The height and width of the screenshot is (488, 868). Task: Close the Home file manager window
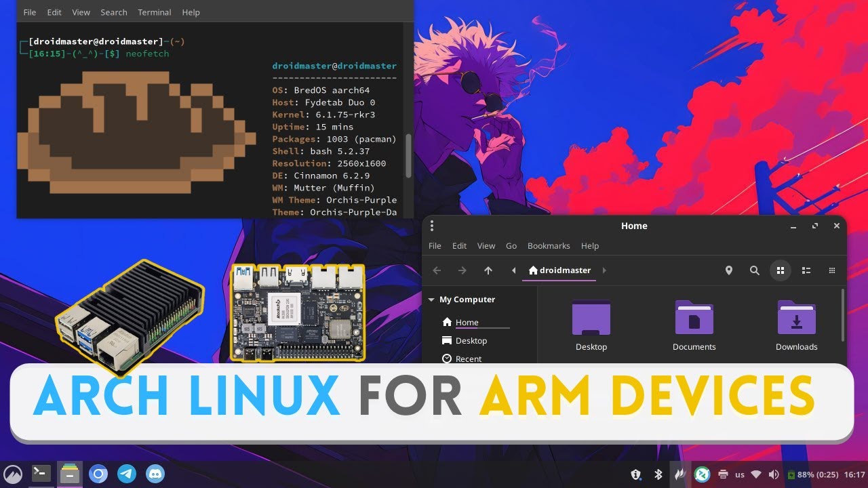[x=837, y=226]
